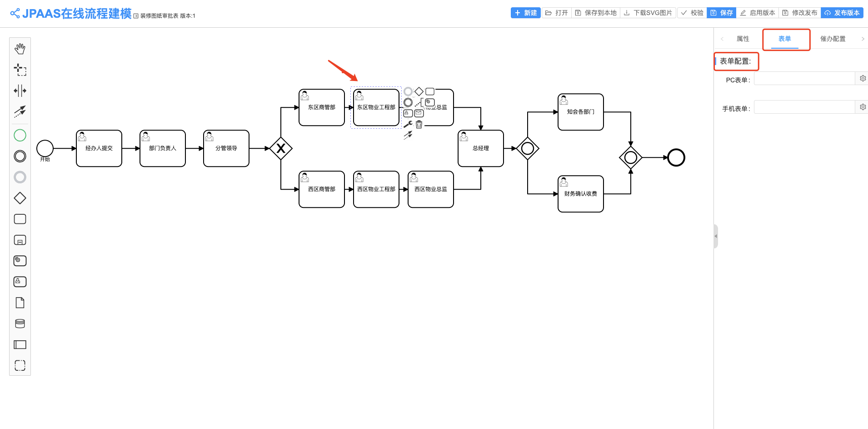The image size is (868, 429).
Task: Select the 经办人提交 task node
Action: click(99, 148)
